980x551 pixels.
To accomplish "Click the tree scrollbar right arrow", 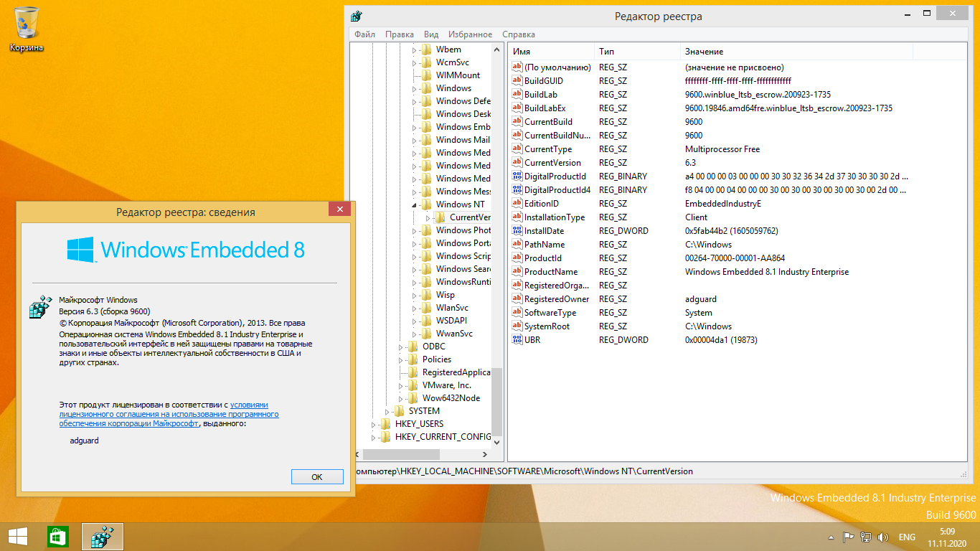I will pyautogui.click(x=486, y=454).
